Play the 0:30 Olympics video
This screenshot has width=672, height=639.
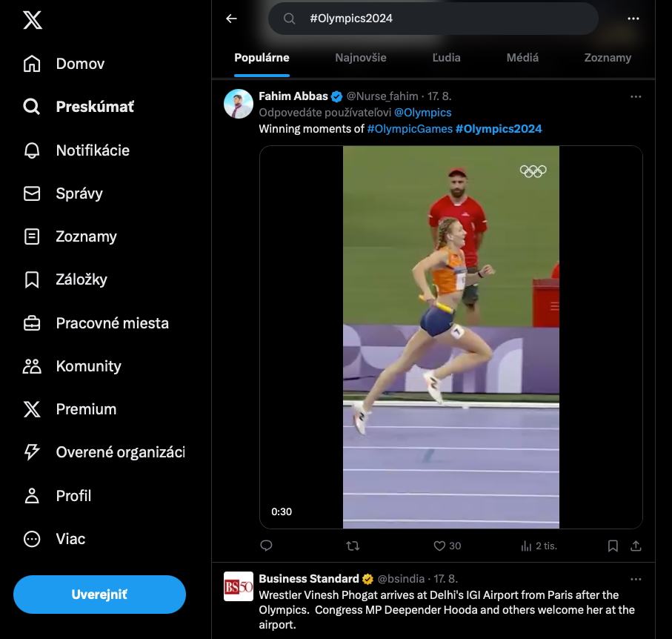point(451,337)
